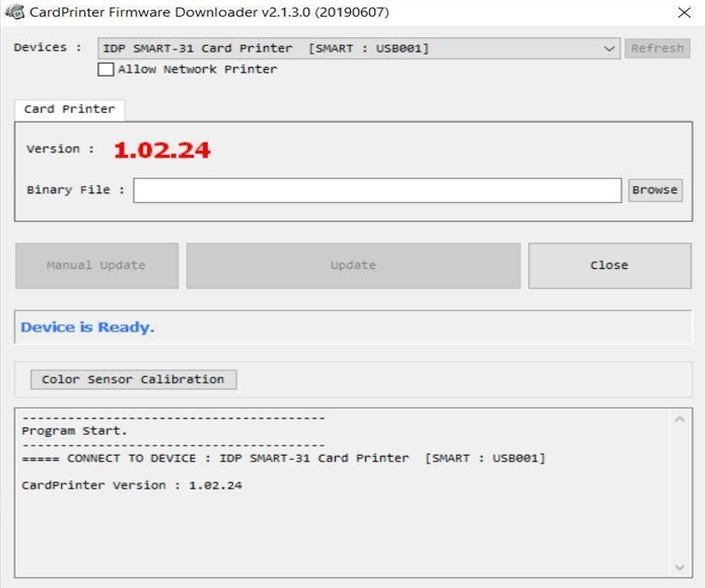This screenshot has height=588, width=705.
Task: Click the log scrollbar up arrow
Action: [680, 419]
